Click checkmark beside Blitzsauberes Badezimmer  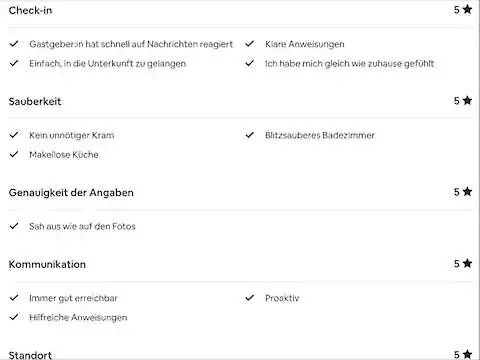tap(250, 135)
